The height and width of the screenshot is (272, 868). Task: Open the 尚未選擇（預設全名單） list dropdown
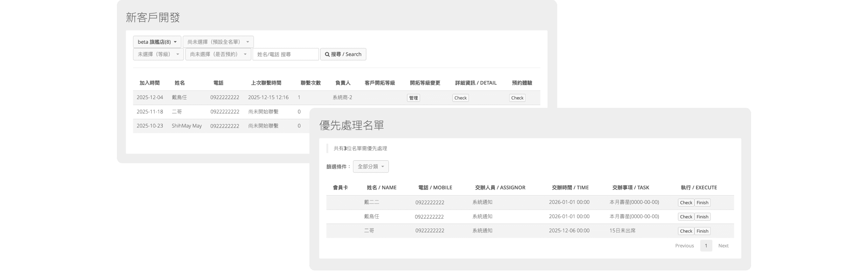click(218, 42)
